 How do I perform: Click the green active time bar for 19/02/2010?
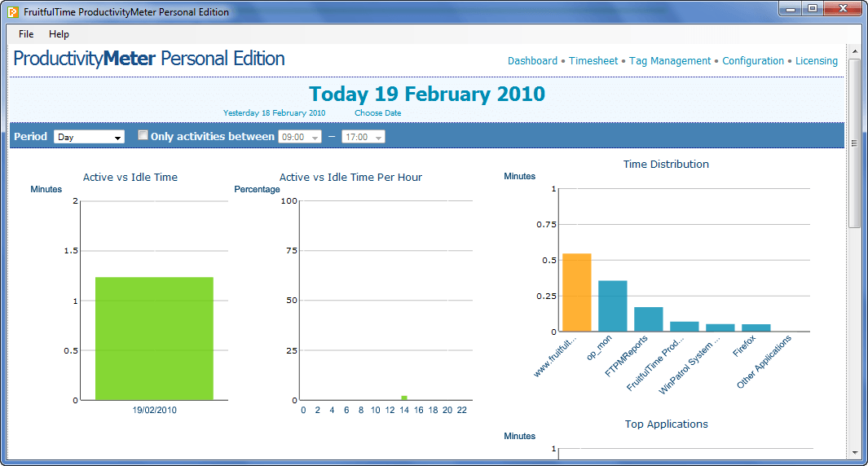point(154,338)
